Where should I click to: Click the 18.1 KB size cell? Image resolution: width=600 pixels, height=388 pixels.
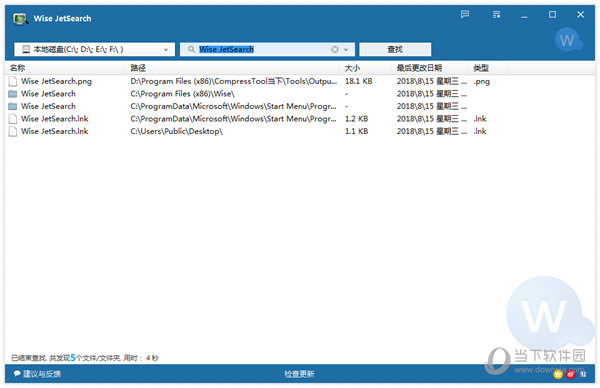359,81
